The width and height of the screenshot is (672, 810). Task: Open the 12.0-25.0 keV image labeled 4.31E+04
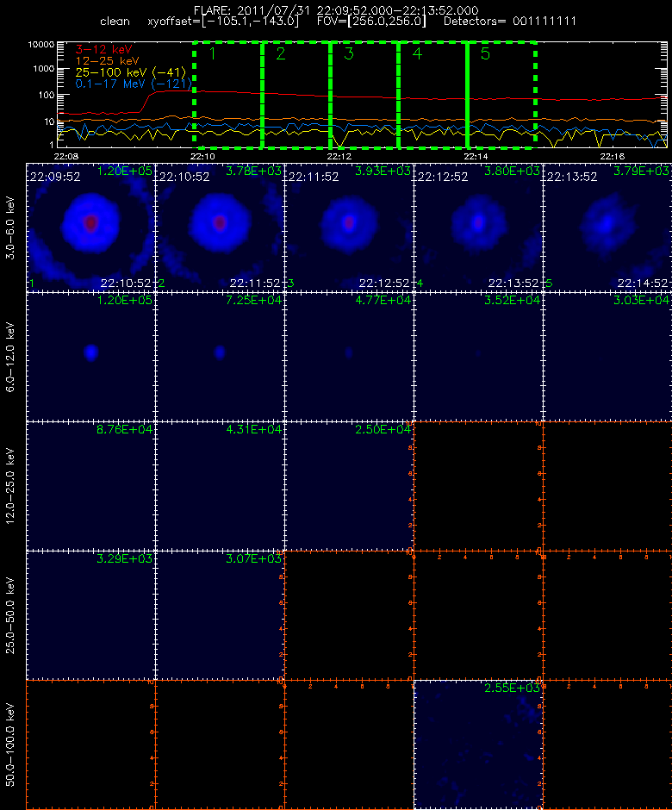220,486
